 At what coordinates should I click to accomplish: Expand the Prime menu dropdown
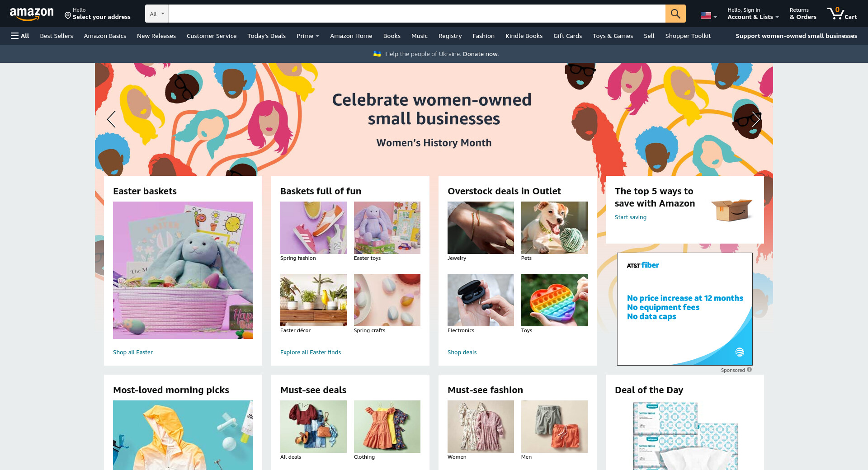308,36
